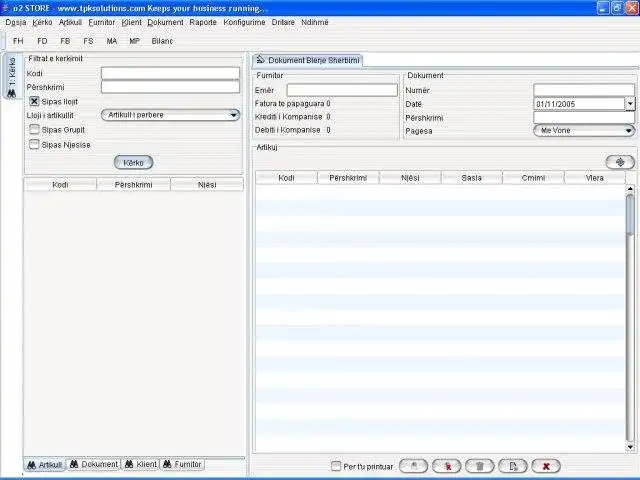This screenshot has height=480, width=640.
Task: Click the Dokument Përshkrimi input field
Action: point(584,118)
